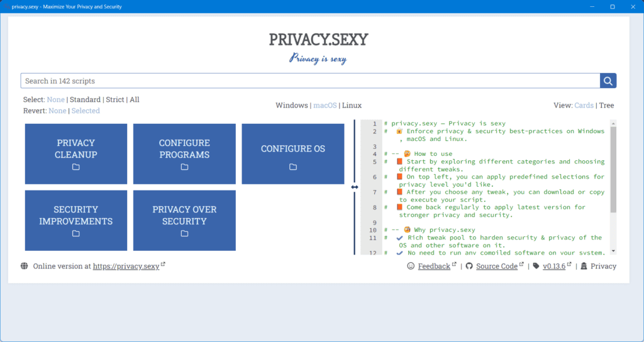Open the https://privacy.sexy online link
Screen dimensions: 644x342
pyautogui.click(x=126, y=266)
